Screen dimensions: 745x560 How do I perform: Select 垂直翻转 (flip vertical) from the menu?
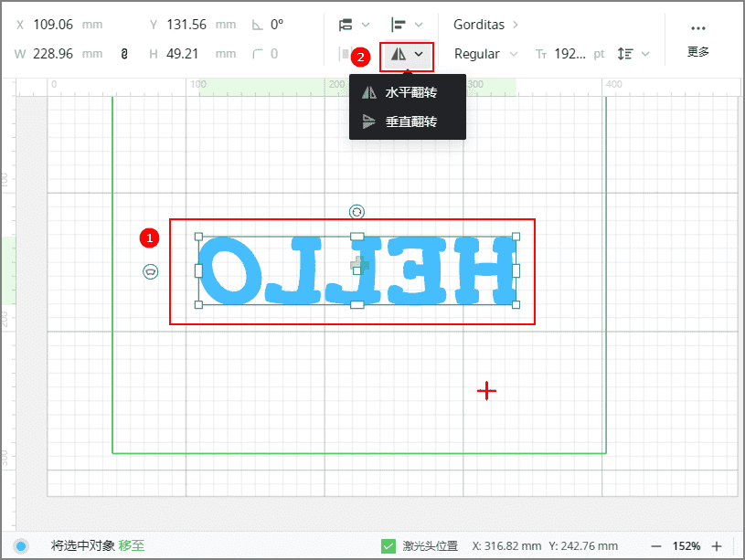coord(410,122)
